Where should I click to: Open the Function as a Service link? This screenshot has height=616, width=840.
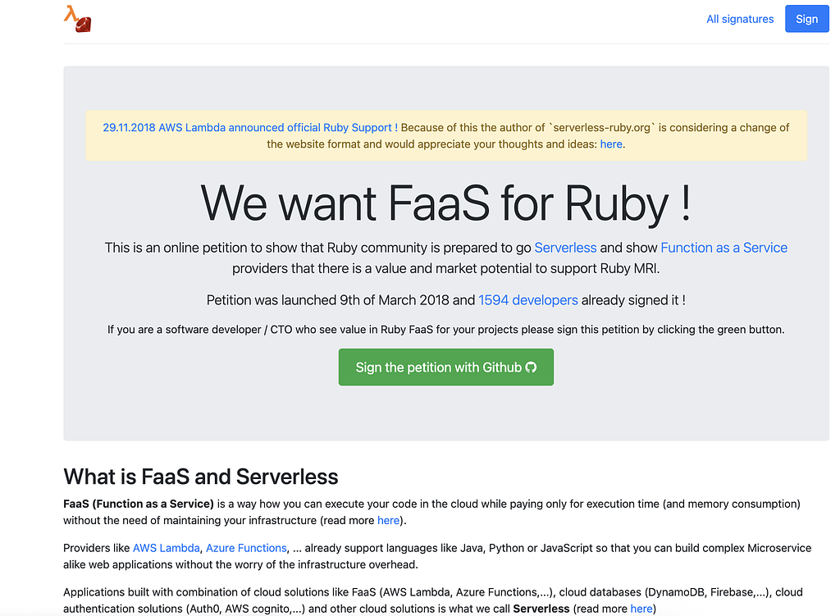click(724, 248)
